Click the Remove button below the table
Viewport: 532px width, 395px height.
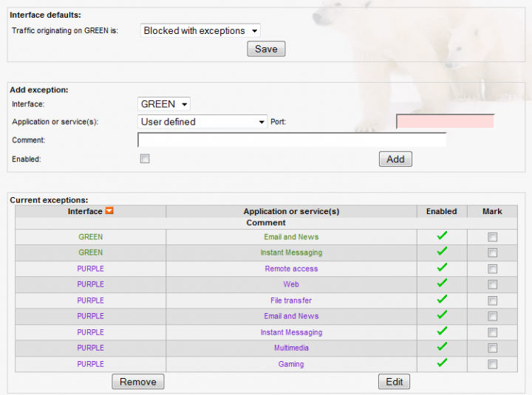pos(138,382)
